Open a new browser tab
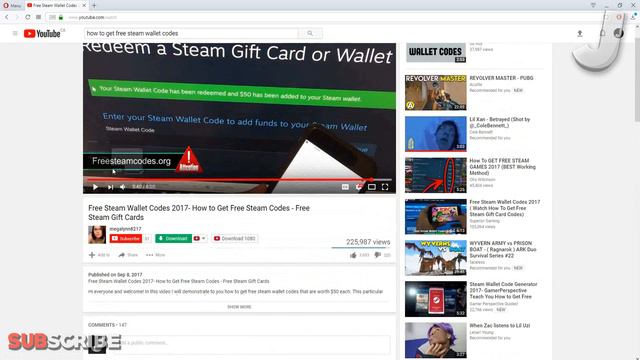Image resolution: width=640 pixels, height=360 pixels. [x=94, y=5]
